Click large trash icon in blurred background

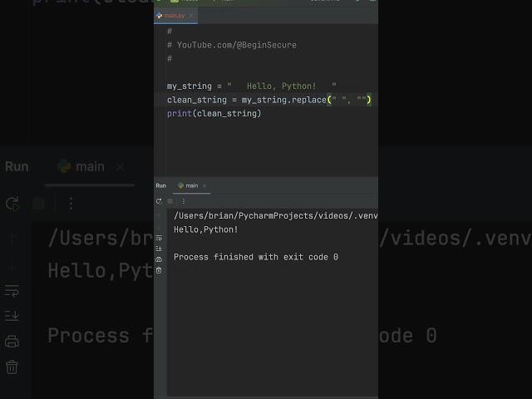(x=12, y=367)
